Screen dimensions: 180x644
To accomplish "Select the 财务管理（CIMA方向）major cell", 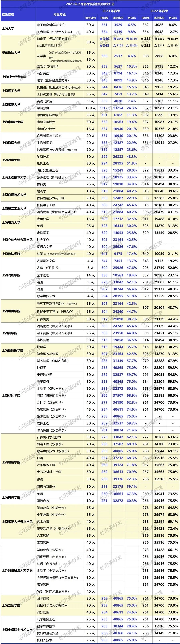I will coord(53,361).
